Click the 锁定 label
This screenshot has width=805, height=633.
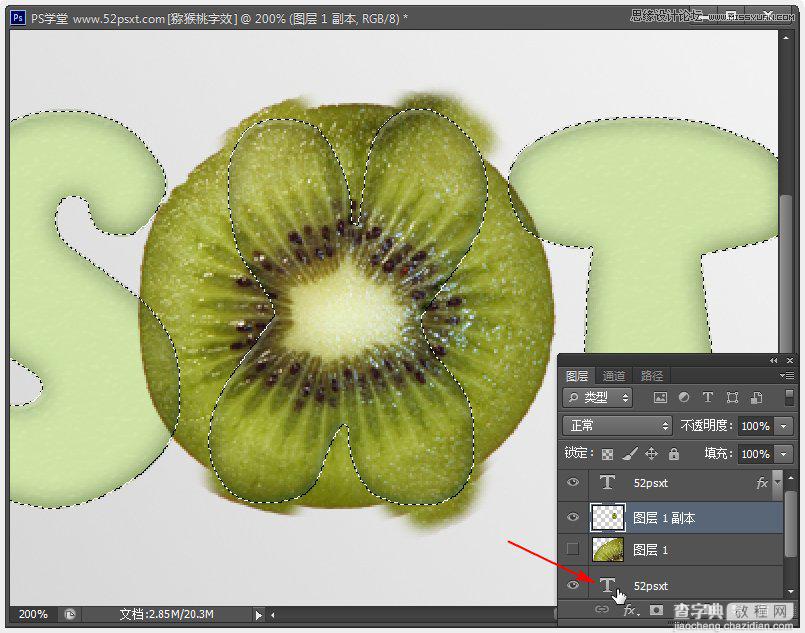pos(579,453)
